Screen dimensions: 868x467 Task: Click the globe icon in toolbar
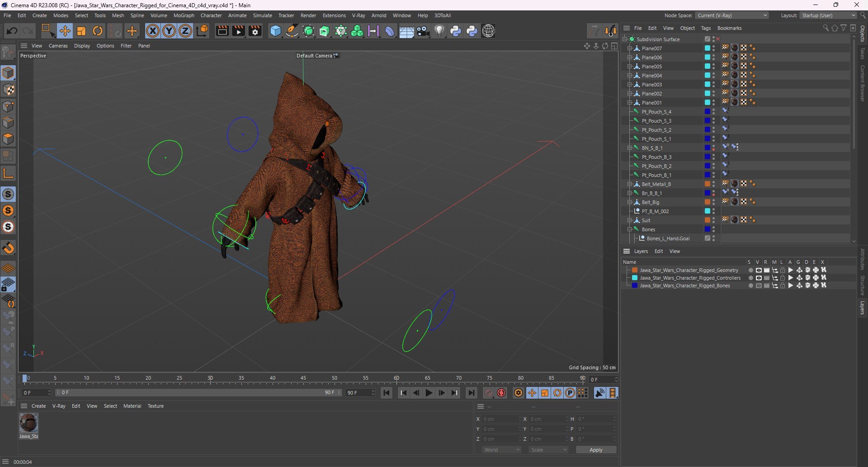[488, 31]
